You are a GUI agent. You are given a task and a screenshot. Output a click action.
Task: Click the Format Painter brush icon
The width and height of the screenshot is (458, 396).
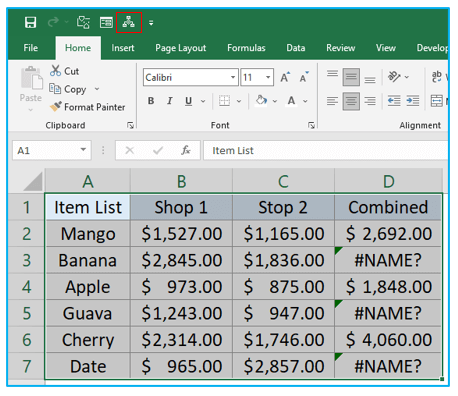point(56,107)
